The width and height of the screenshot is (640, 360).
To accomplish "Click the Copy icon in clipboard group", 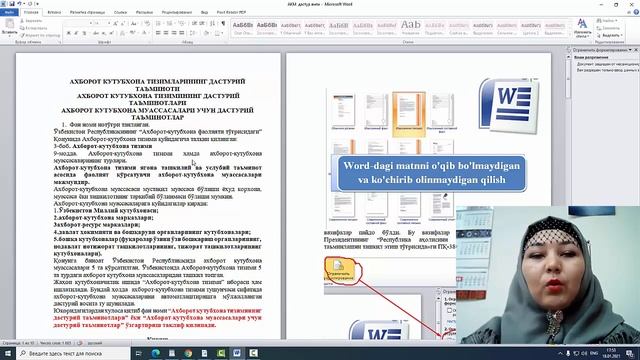I will pos(22,28).
